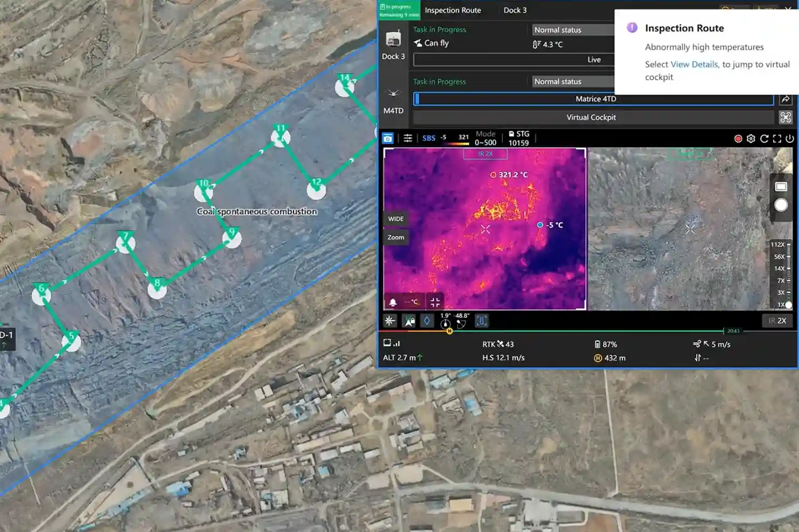This screenshot has width=799, height=532.
Task: Switch to the Dock 3 tab
Action: 515,10
